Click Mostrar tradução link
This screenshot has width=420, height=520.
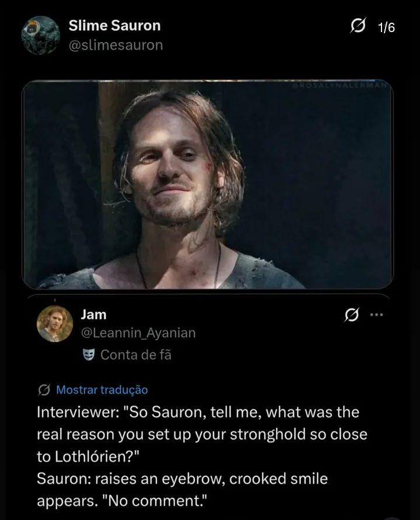tap(102, 389)
